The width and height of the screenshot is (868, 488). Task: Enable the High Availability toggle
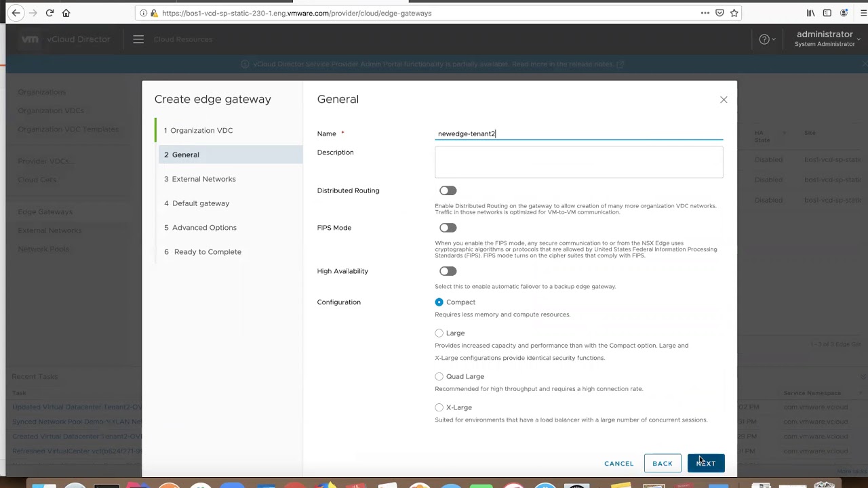coord(448,271)
